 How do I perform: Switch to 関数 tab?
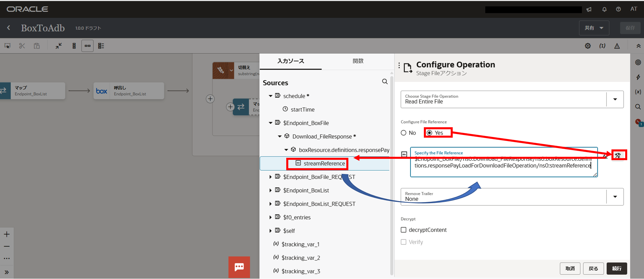coord(358,61)
